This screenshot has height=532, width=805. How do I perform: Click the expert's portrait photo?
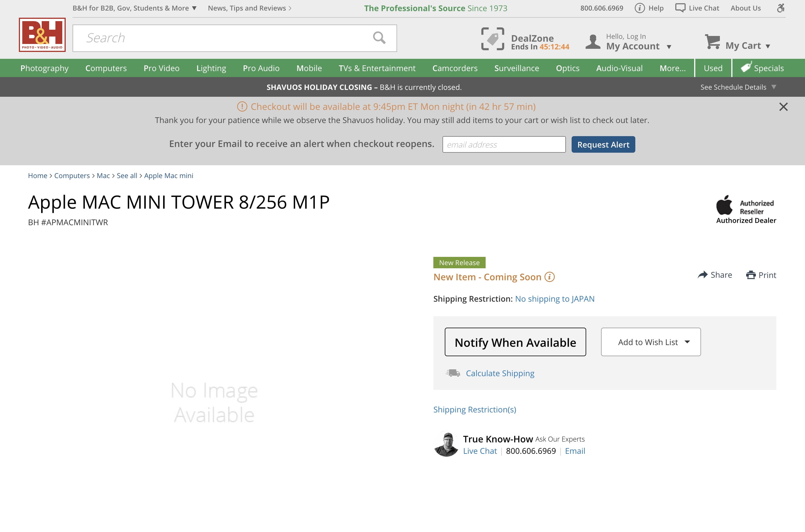pyautogui.click(x=446, y=444)
